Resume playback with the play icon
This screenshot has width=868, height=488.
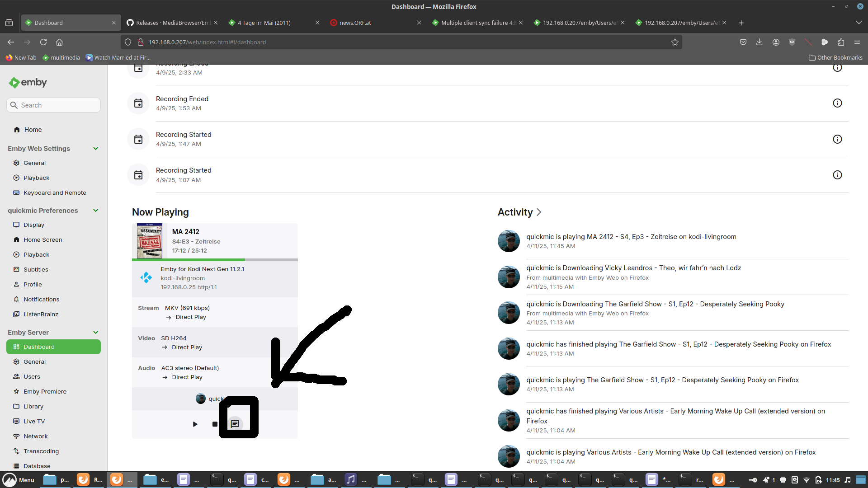pyautogui.click(x=195, y=424)
